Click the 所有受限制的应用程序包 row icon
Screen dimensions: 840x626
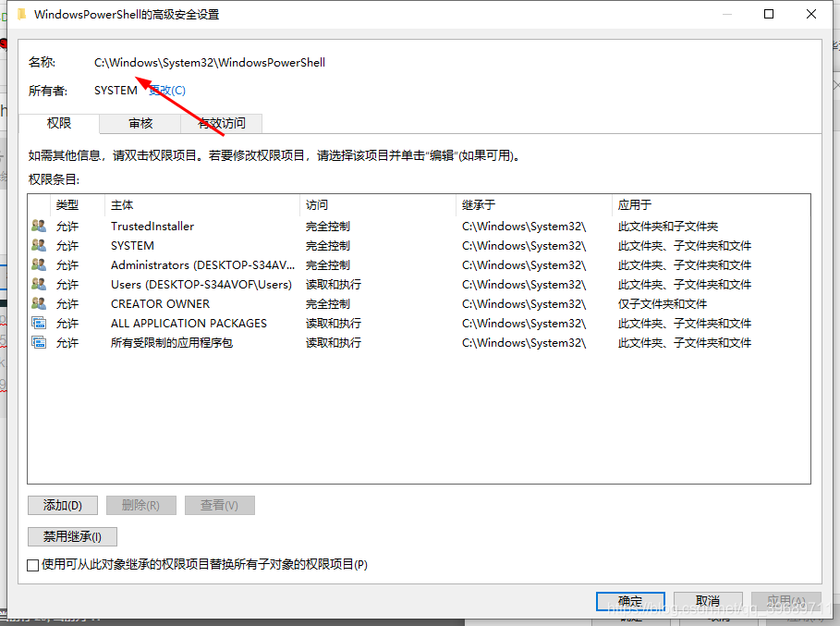tap(39, 342)
